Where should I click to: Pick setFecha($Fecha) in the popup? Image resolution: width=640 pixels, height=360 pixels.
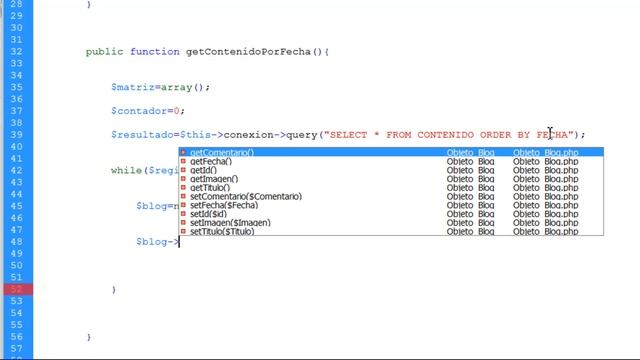pyautogui.click(x=391, y=205)
